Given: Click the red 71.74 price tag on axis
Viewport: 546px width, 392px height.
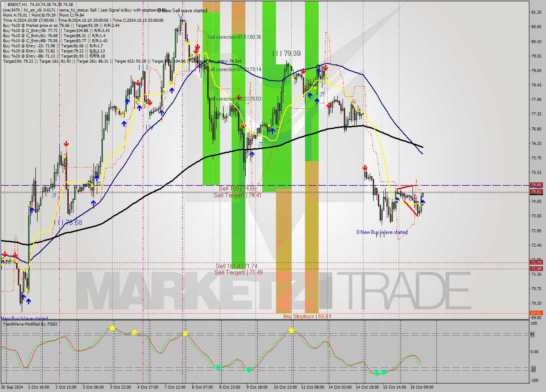Looking at the screenshot, I should (536, 262).
